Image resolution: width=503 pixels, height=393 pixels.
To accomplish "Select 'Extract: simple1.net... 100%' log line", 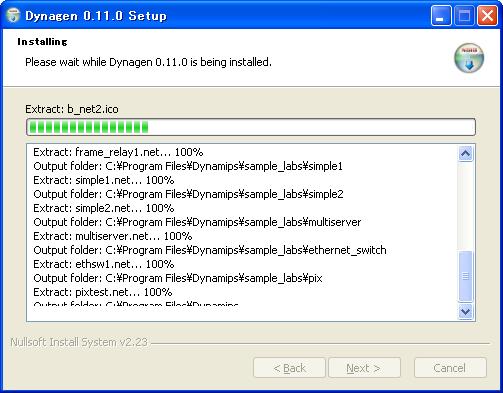I will tap(104, 180).
